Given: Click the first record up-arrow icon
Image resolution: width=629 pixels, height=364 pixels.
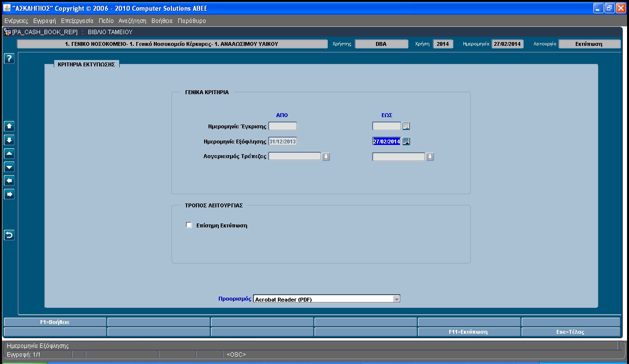Looking at the screenshot, I should point(9,126).
